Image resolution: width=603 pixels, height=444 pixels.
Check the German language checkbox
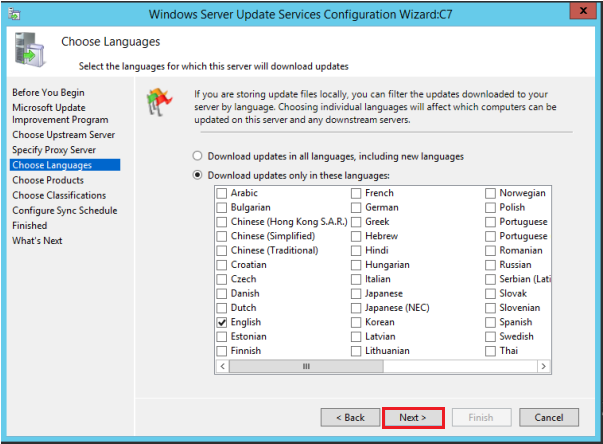[356, 208]
